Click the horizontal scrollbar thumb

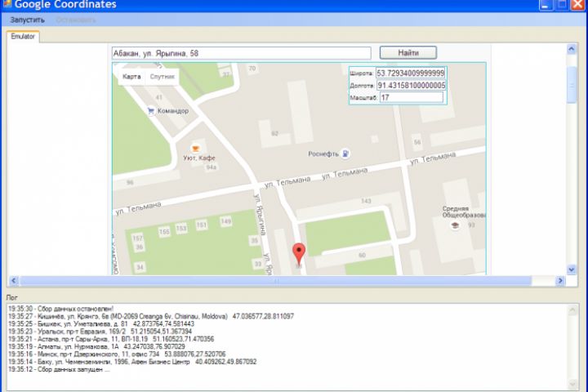pyautogui.click(x=276, y=281)
